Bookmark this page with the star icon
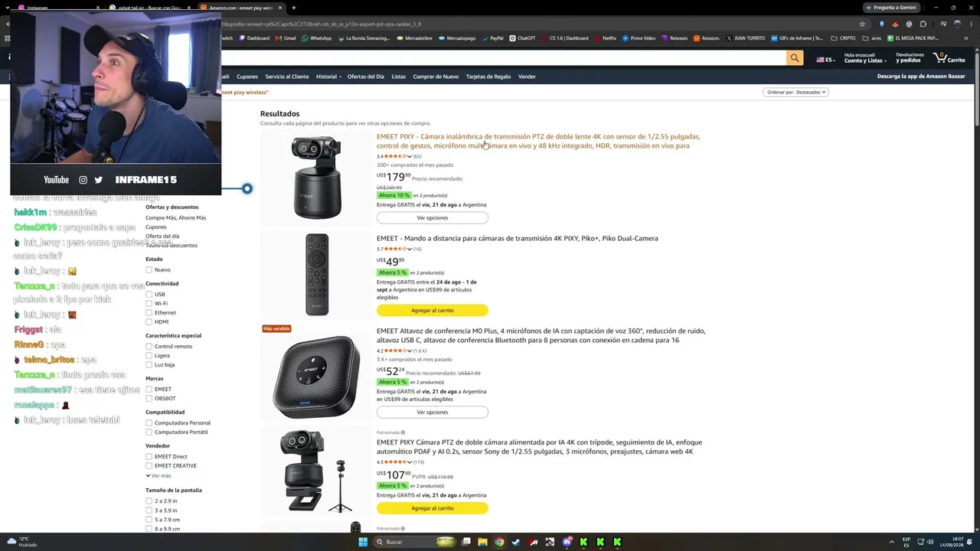This screenshot has height=551, width=980. point(862,24)
